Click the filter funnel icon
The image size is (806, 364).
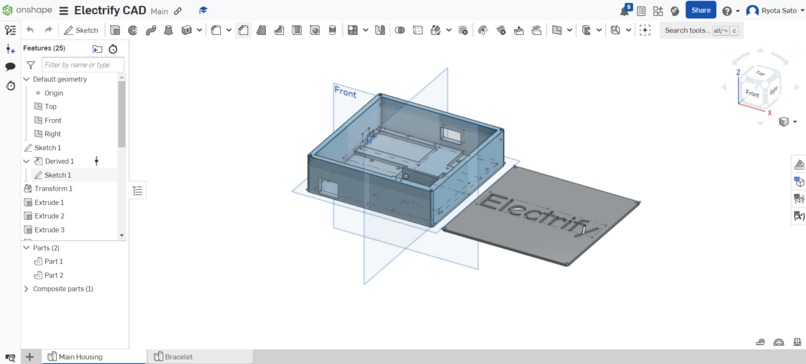coord(31,65)
